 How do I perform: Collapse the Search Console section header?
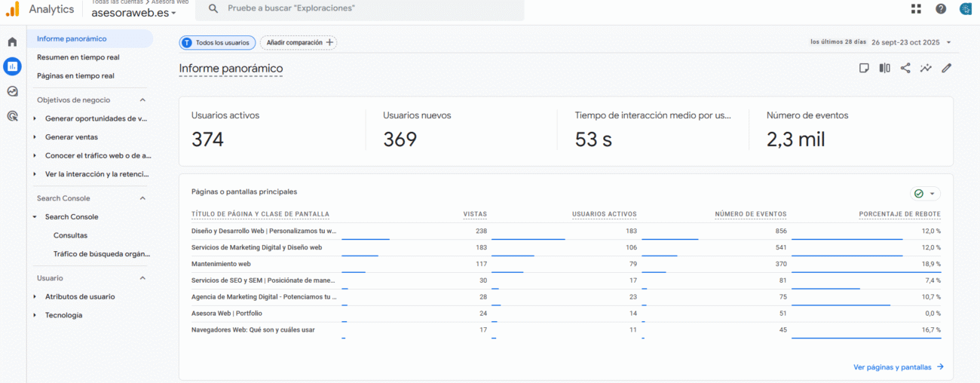click(142, 198)
